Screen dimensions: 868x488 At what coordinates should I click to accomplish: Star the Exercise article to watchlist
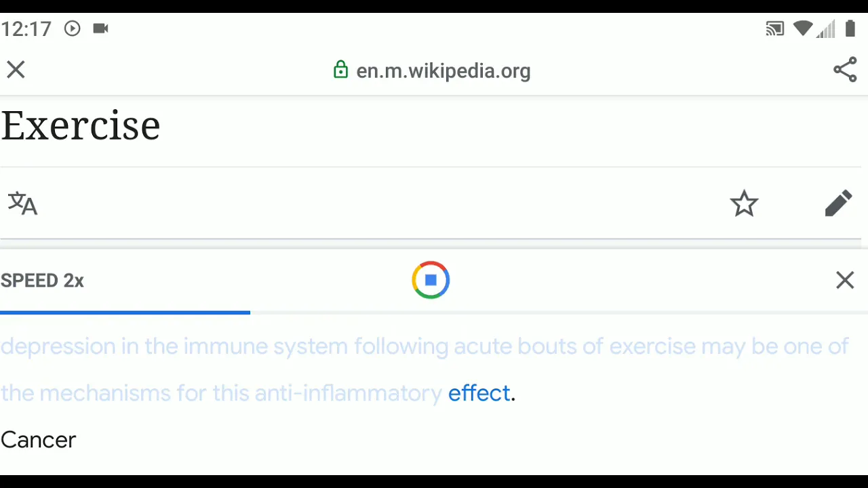click(744, 203)
